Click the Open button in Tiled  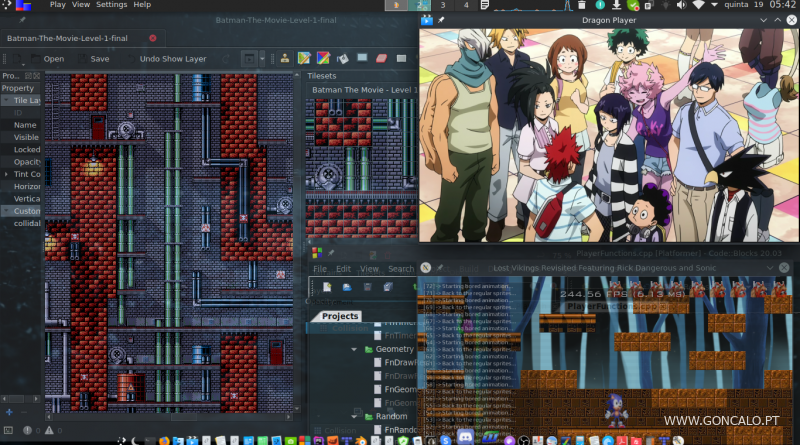point(48,59)
